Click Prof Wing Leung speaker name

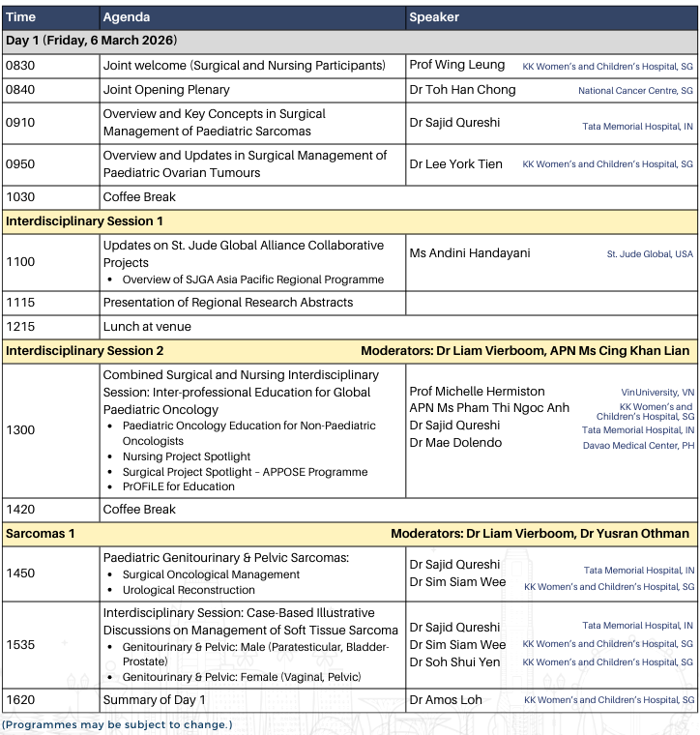point(457,65)
